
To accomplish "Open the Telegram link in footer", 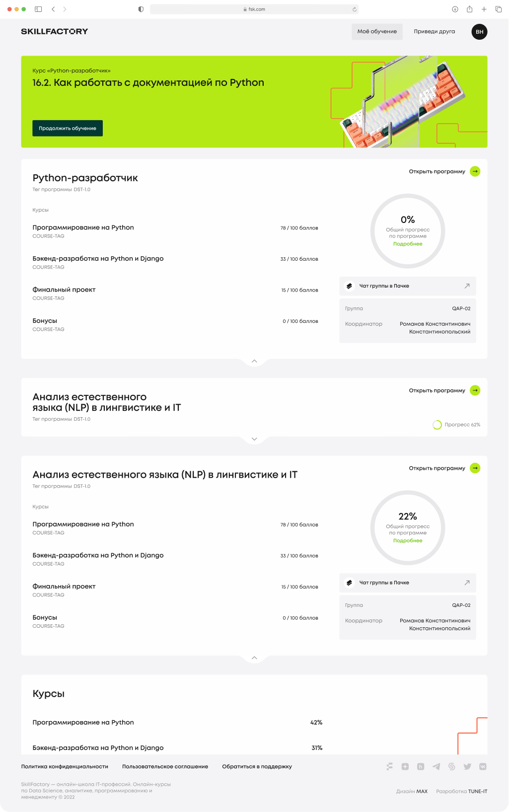I will click(x=436, y=766).
